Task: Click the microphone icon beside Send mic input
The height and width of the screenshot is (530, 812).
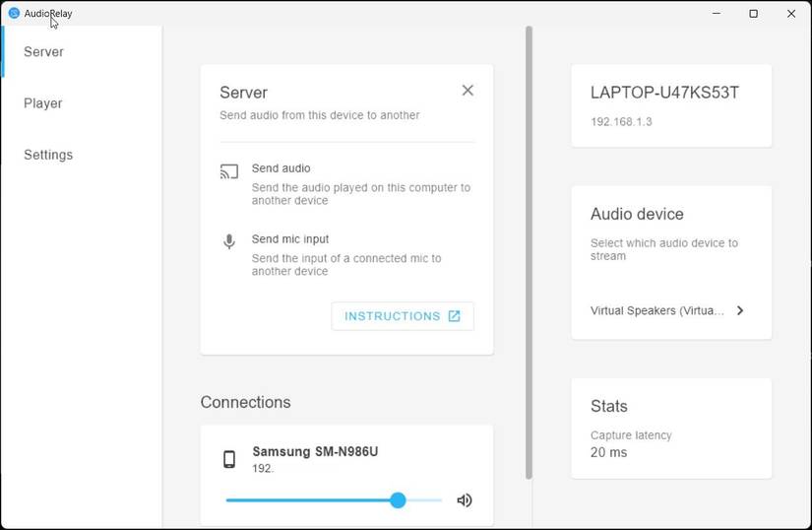Action: pos(229,241)
